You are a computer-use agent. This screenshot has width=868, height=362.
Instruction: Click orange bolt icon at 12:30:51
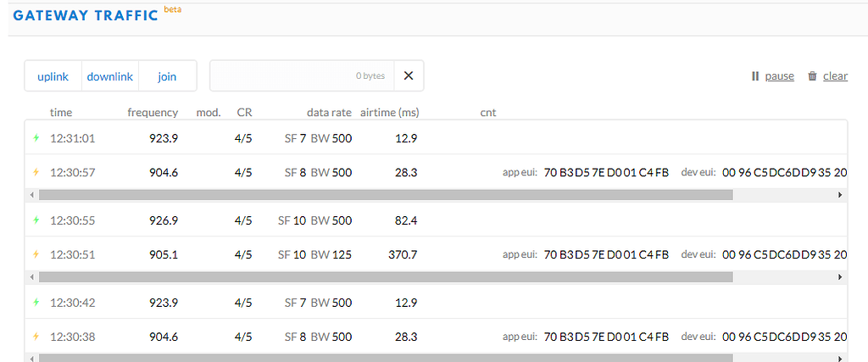36,254
